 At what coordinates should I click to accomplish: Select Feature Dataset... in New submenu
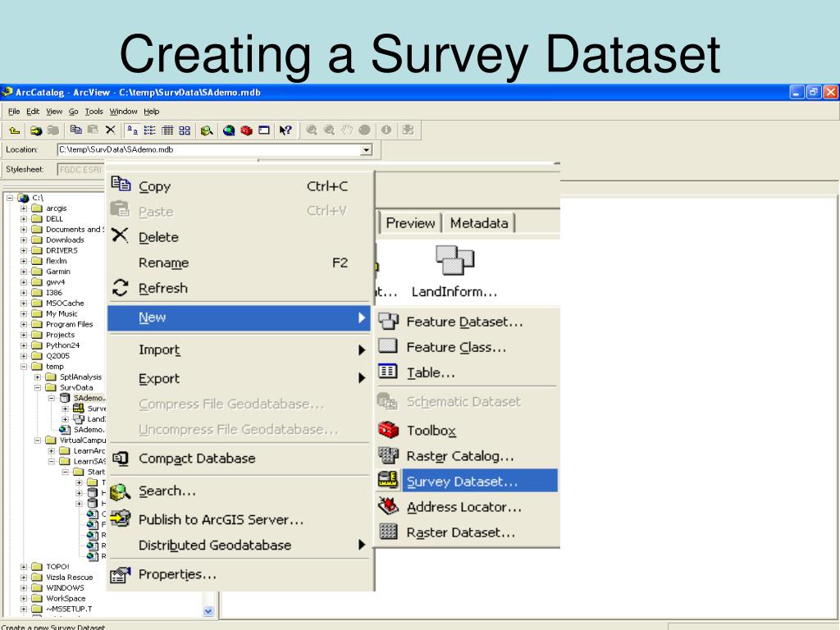tap(467, 322)
